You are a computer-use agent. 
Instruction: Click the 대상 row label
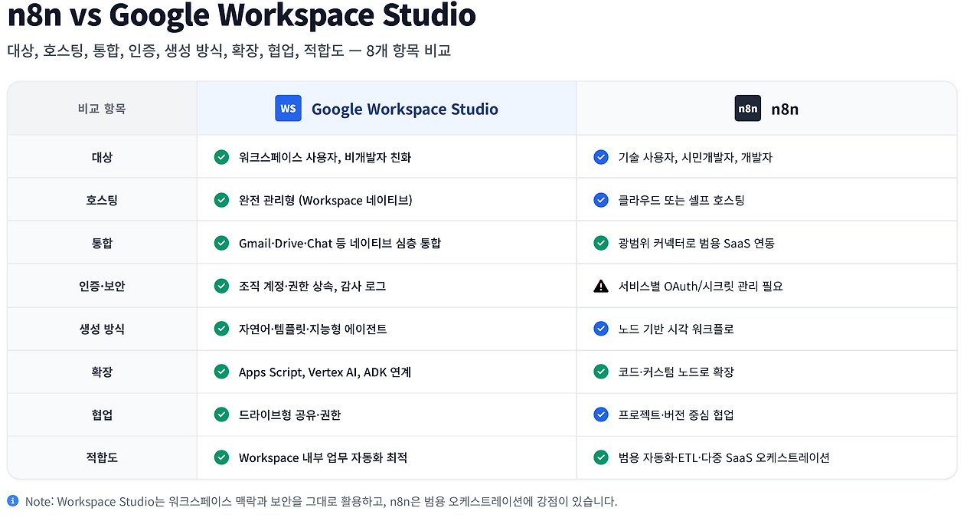pos(102,157)
